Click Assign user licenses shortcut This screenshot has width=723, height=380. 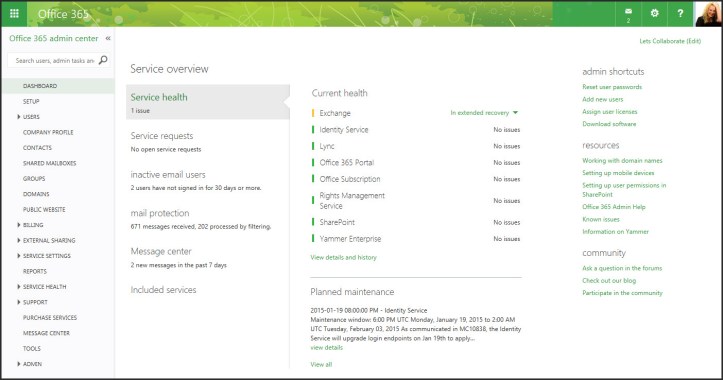[x=610, y=112]
